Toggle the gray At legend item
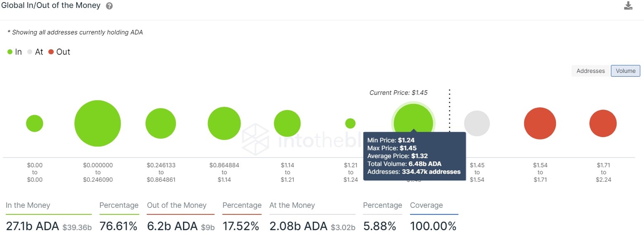 tap(35, 52)
